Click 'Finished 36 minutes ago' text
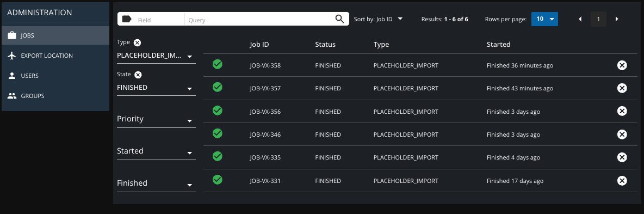 click(x=520, y=65)
